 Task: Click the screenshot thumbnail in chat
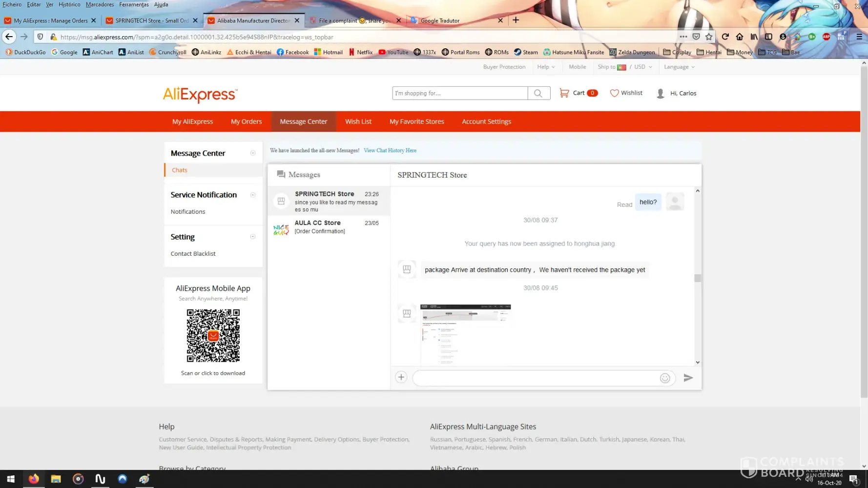click(465, 334)
